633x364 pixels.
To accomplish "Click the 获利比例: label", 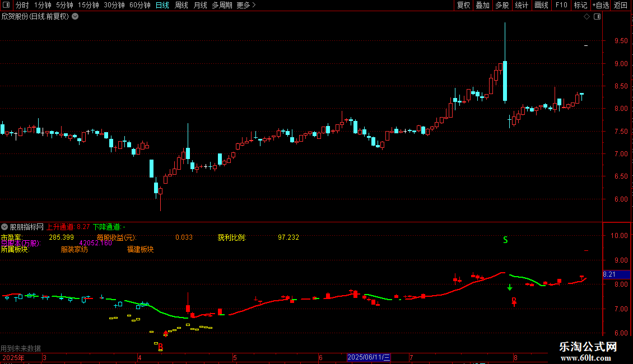I will [232, 237].
